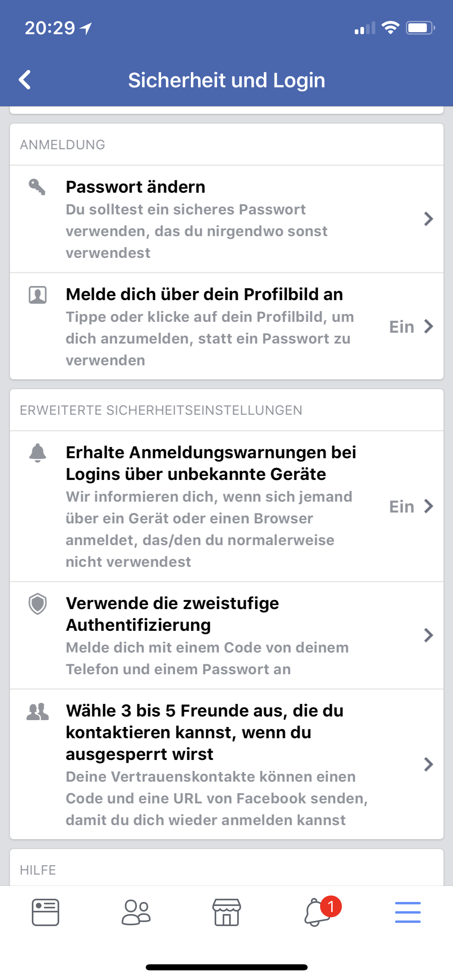Toggle the 'Ein' status for login alerts
453x980 pixels.
(x=401, y=506)
